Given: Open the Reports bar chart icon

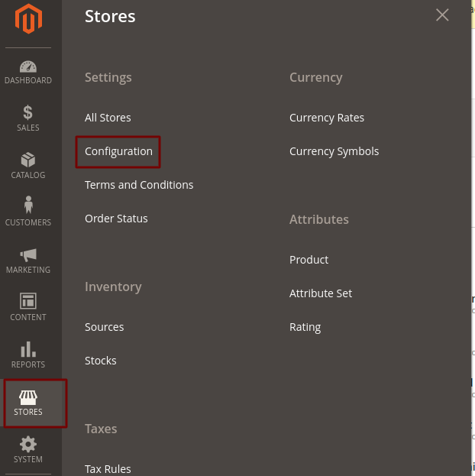Looking at the screenshot, I should pyautogui.click(x=28, y=349).
